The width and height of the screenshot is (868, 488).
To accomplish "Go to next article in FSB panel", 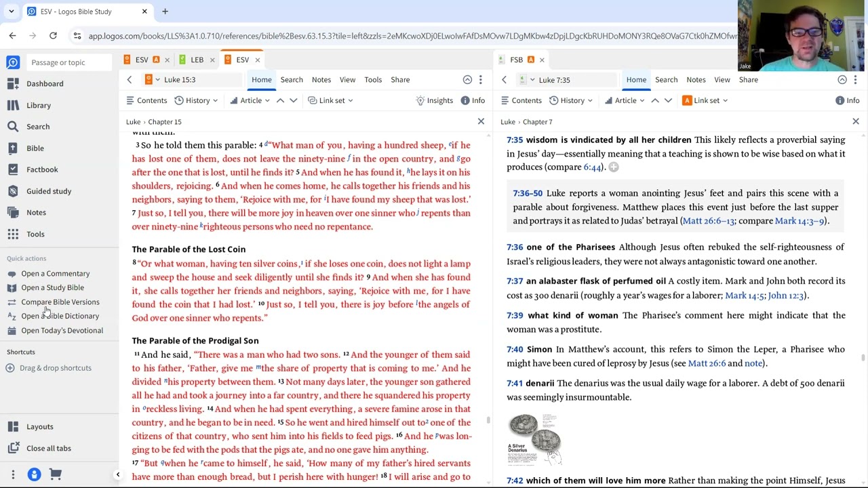I will pyautogui.click(x=669, y=100).
